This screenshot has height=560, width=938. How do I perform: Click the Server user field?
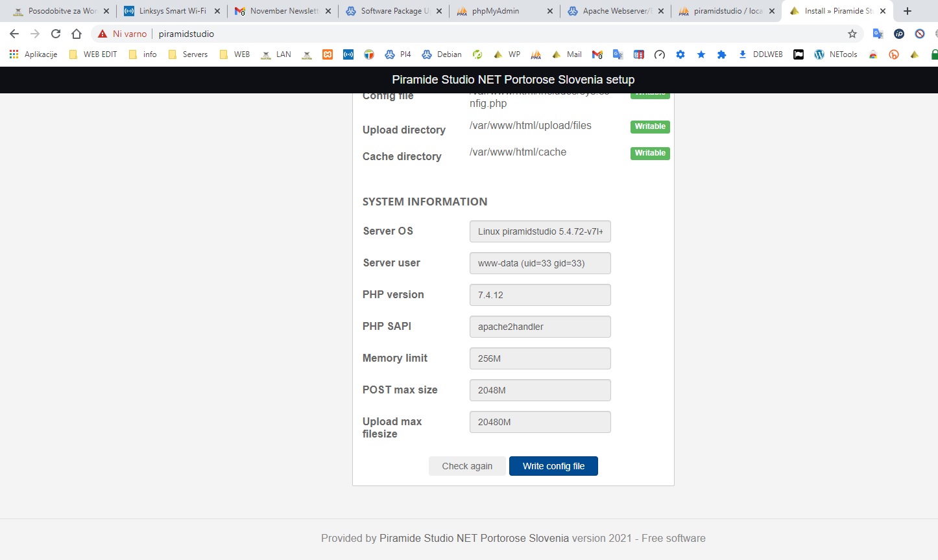540,263
